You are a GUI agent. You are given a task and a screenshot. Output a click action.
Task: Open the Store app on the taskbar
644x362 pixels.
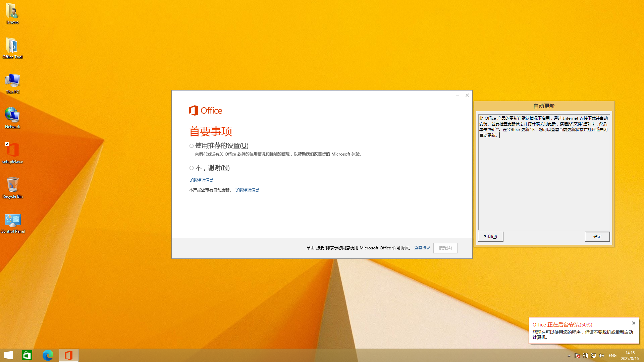coord(27,355)
